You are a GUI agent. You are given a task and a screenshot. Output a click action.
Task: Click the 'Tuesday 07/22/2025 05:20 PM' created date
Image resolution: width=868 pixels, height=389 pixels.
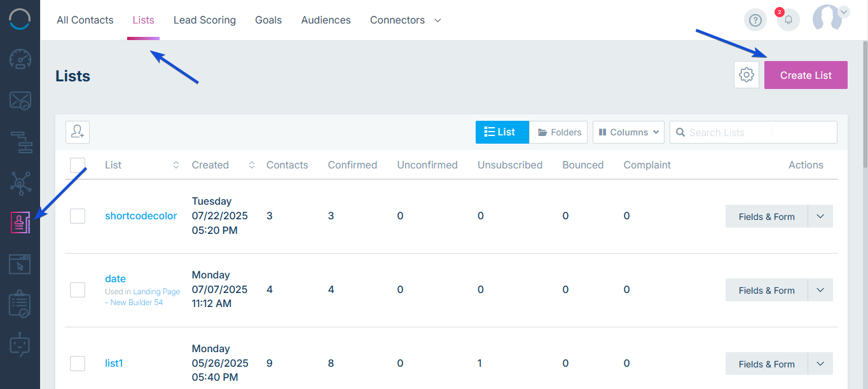point(220,215)
